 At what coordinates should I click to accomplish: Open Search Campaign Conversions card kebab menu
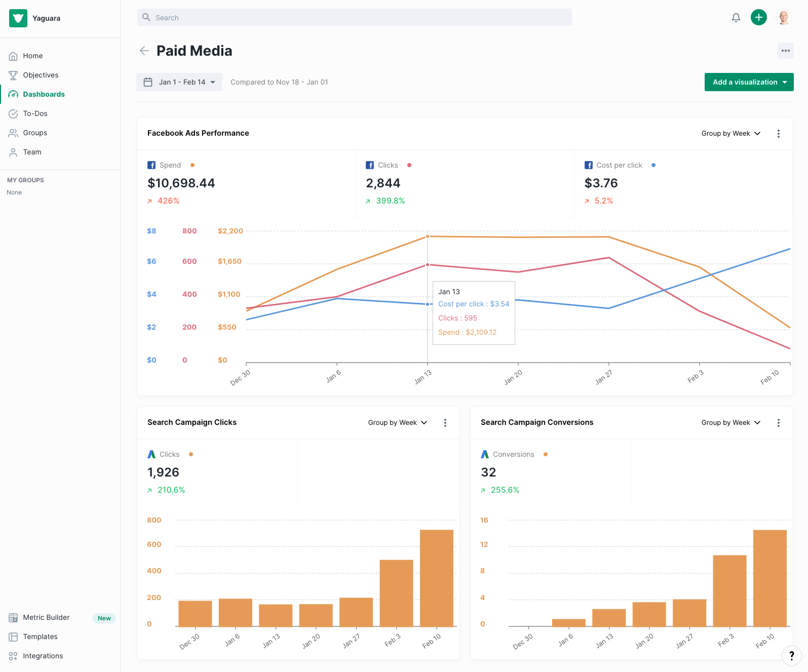tap(779, 423)
